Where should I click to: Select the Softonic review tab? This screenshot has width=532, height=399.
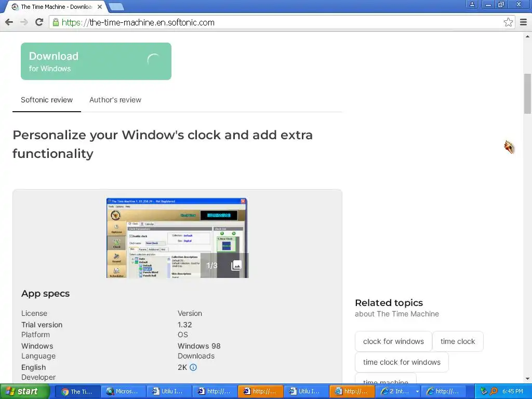click(47, 100)
